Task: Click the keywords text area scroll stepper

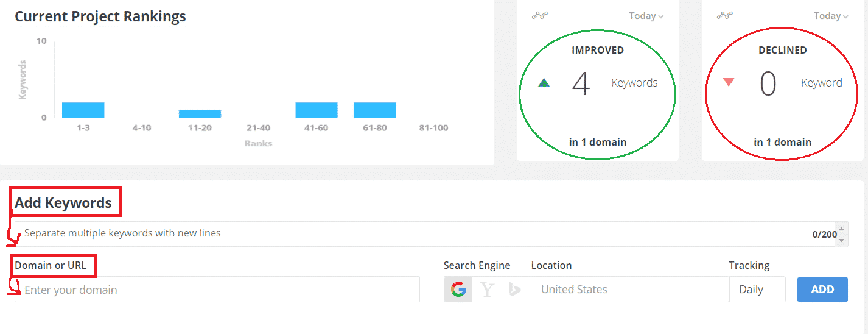Action: click(842, 233)
